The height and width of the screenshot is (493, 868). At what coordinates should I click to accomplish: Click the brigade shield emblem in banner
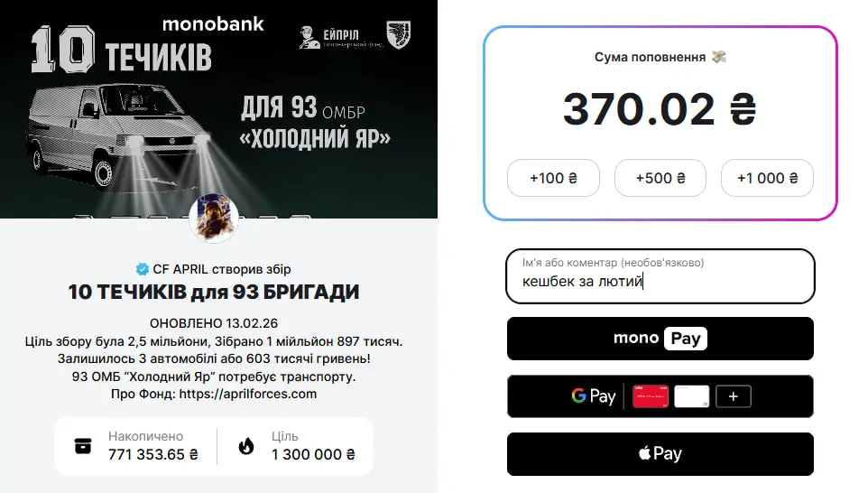(398, 34)
